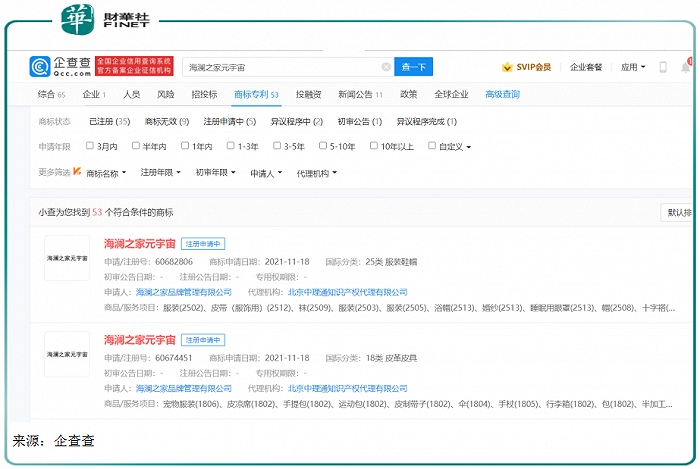Open first 海澜之家元宇宙 trademark thumbnail

[x=68, y=260]
